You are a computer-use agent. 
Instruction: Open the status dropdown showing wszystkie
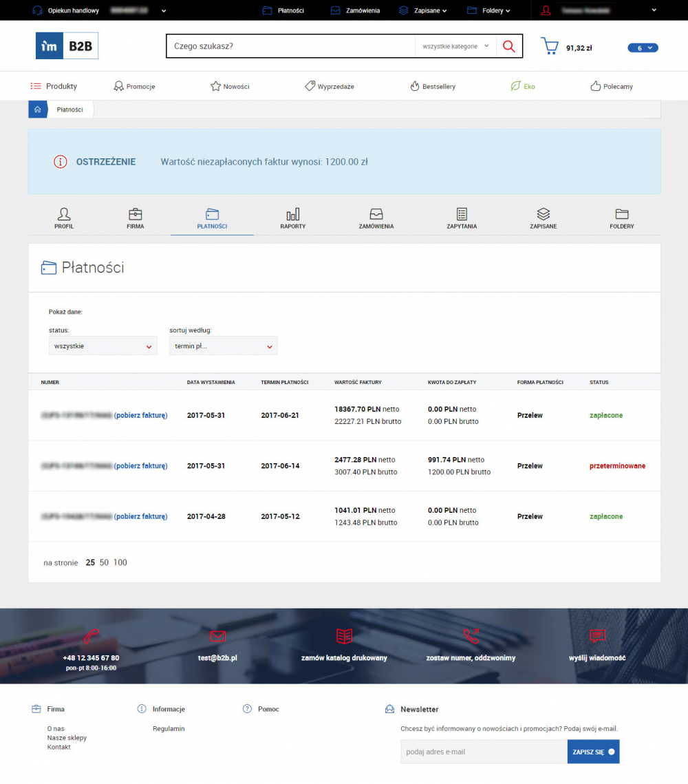coord(103,346)
